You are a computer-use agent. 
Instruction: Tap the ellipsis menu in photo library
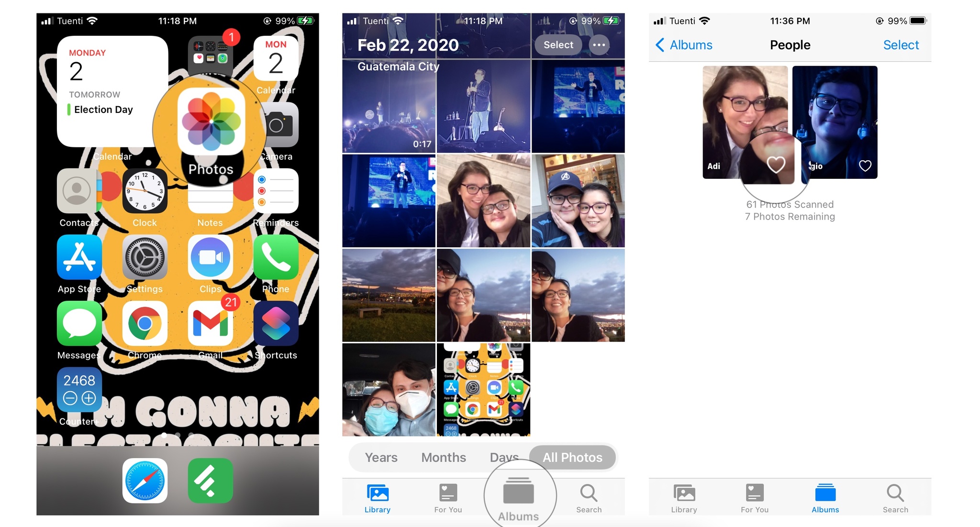[598, 44]
